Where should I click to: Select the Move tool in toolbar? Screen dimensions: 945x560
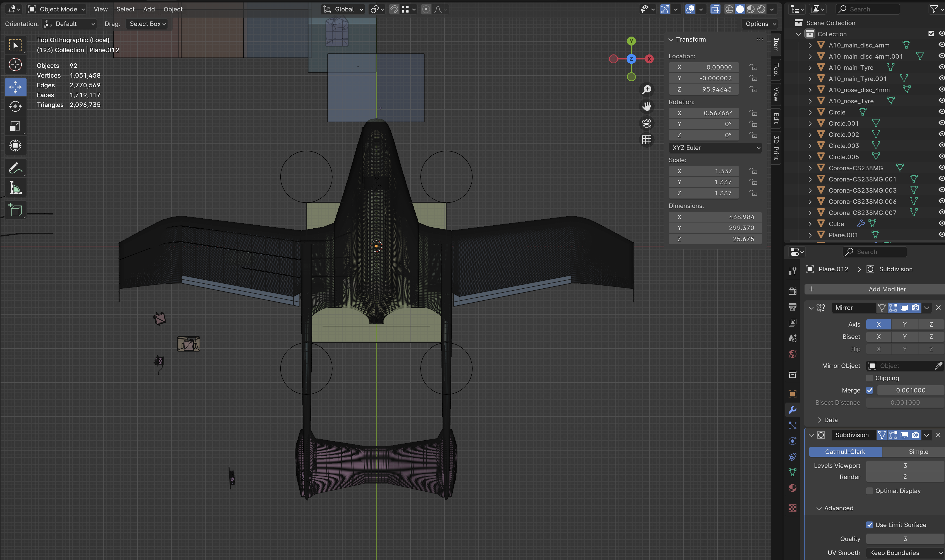click(15, 87)
